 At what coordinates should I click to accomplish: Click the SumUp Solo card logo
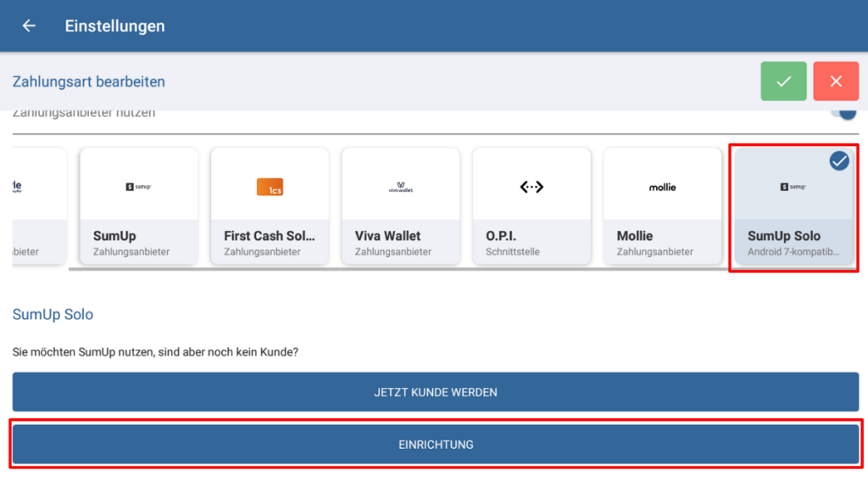click(793, 187)
